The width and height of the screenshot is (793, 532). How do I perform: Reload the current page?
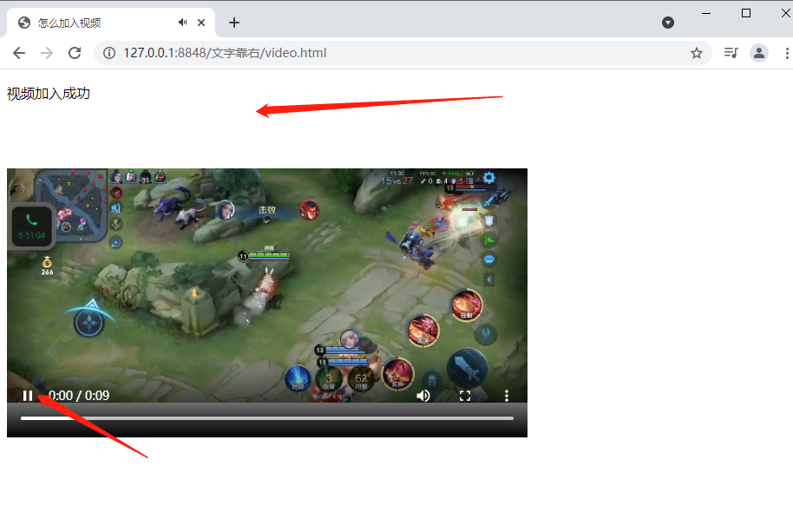75,53
